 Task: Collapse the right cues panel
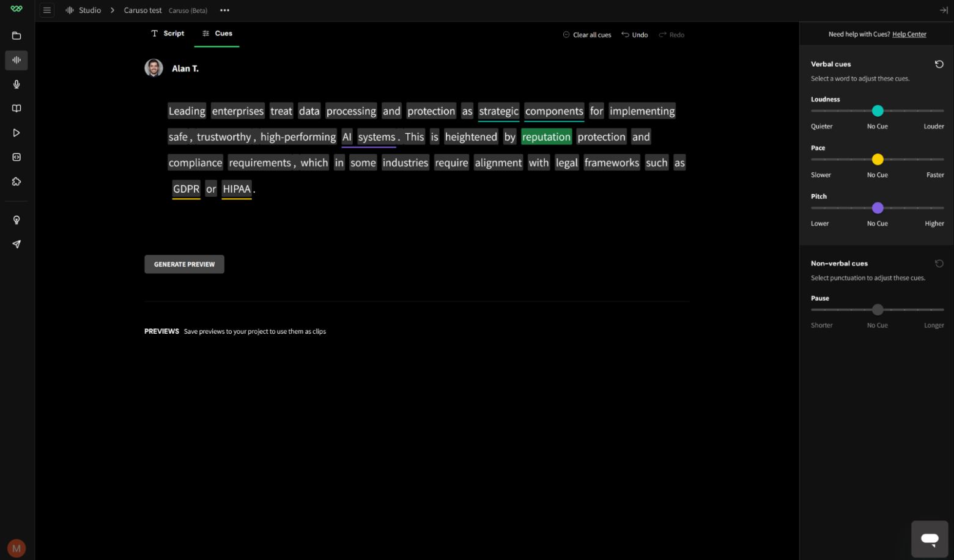[943, 10]
